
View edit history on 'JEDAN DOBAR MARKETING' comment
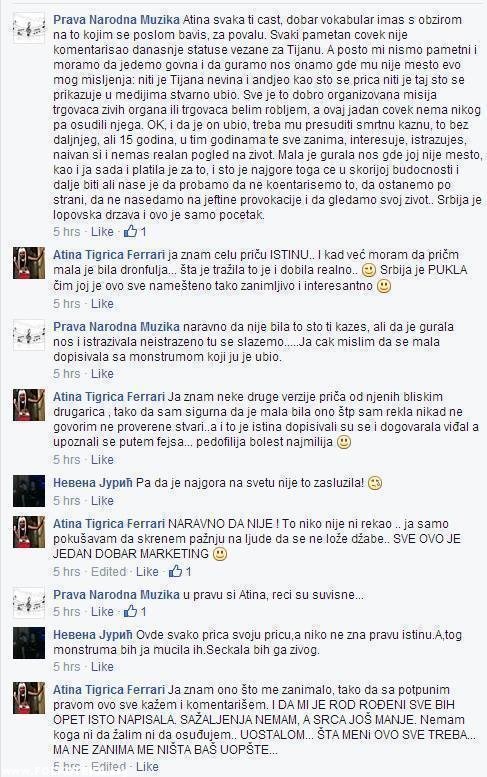point(108,571)
